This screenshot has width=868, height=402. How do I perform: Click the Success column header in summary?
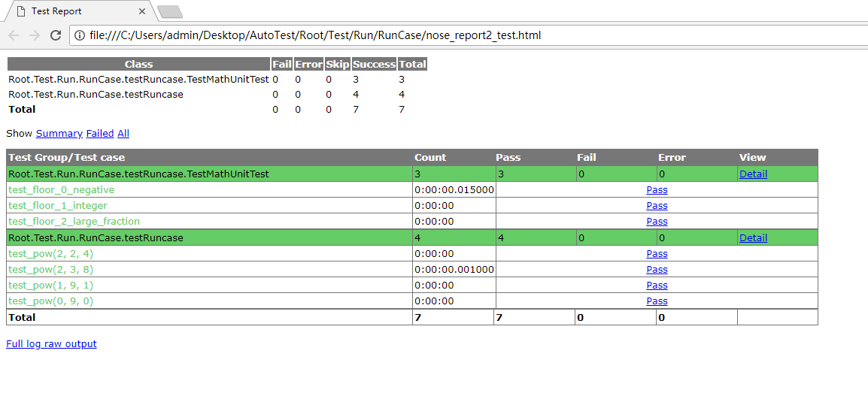point(375,64)
